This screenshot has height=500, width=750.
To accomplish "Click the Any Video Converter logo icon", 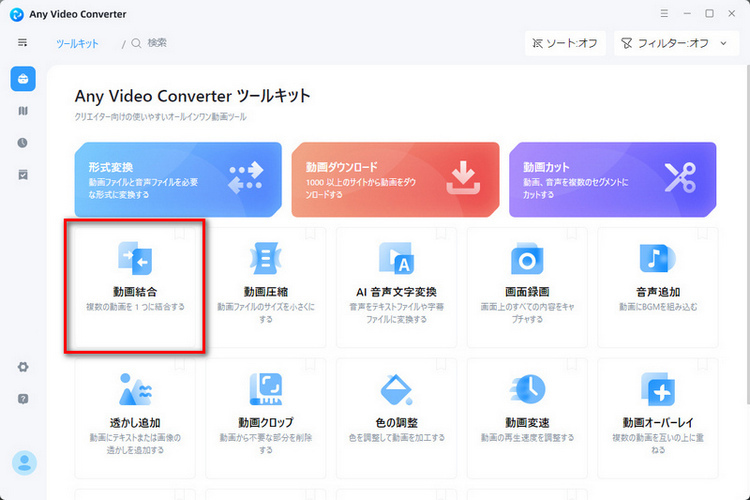I will point(17,14).
